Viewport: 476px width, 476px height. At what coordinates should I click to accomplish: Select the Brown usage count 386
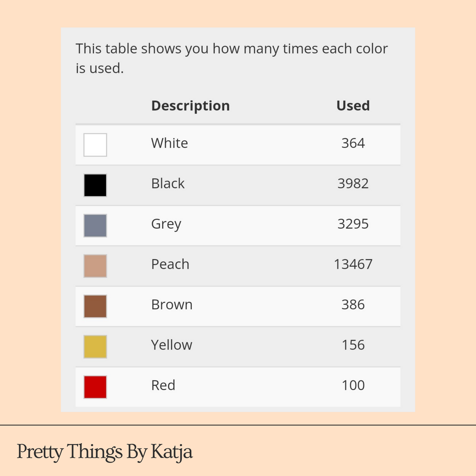click(x=353, y=305)
